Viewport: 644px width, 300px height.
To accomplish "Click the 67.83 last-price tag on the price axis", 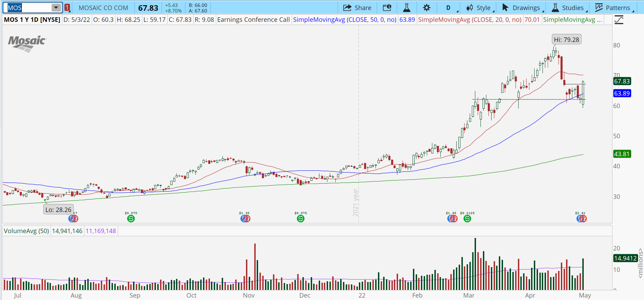I will pos(622,81).
